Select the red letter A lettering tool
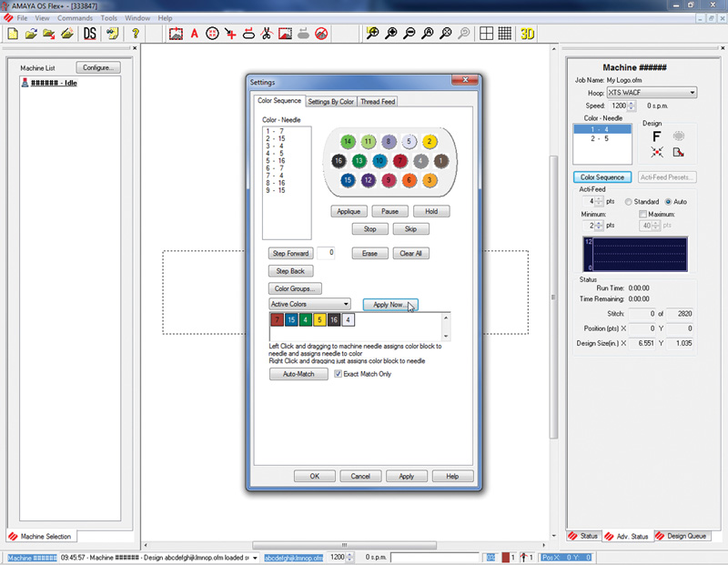This screenshot has width=728, height=565. [194, 34]
